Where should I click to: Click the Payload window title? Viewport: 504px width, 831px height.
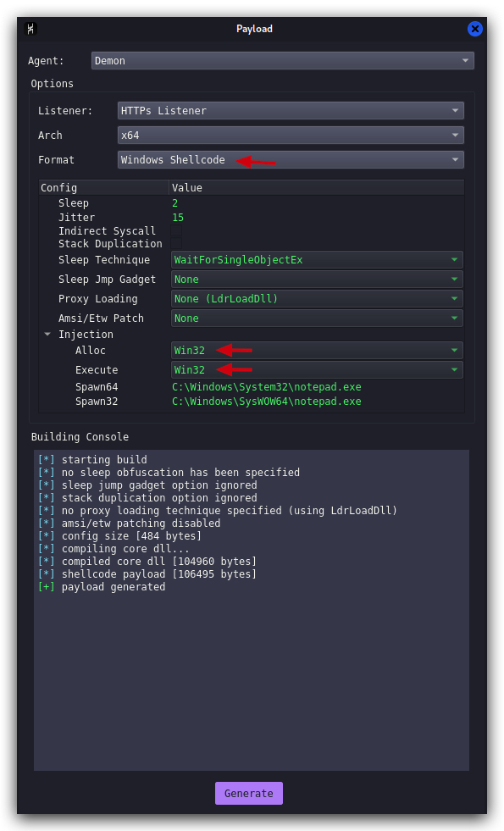coord(254,29)
